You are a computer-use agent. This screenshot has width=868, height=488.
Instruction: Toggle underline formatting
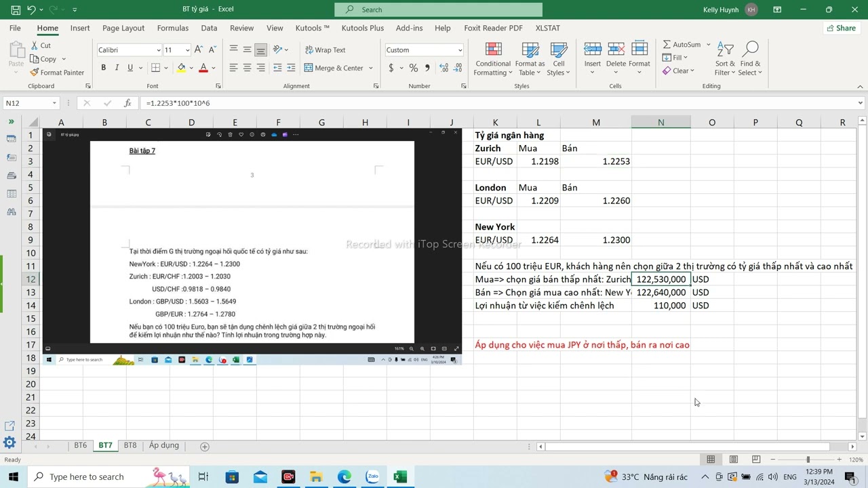tap(130, 68)
